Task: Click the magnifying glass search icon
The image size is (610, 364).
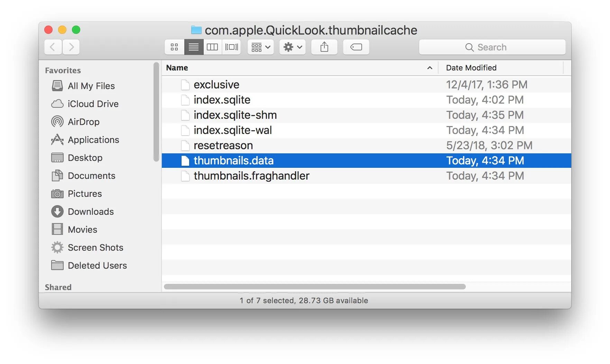Action: pyautogui.click(x=469, y=47)
